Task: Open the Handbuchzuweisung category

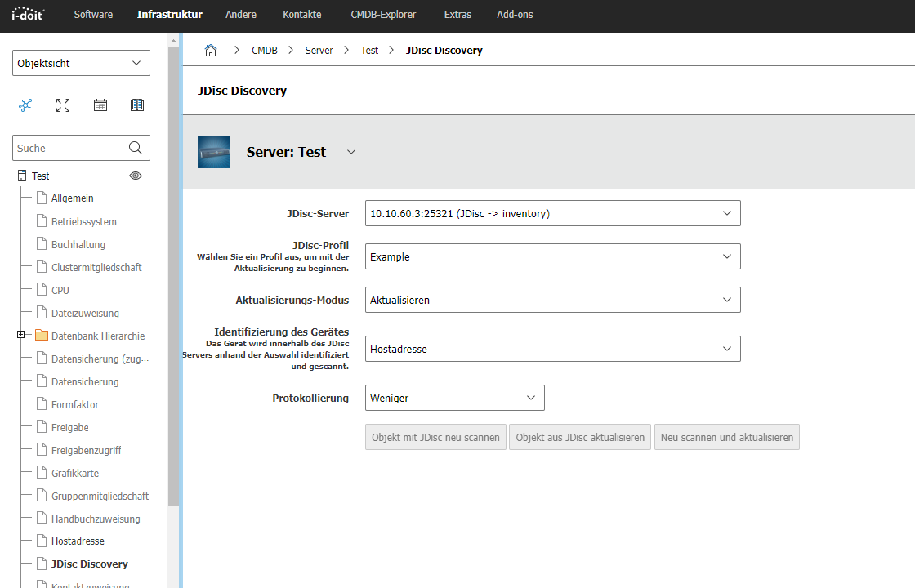Action: pyautogui.click(x=96, y=519)
